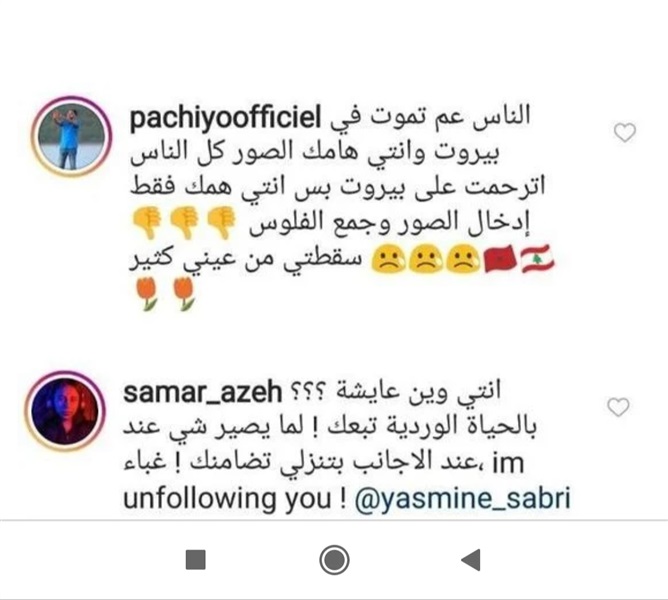Screen dimensions: 668x600
Task: Click the first comment's Arabic text about Beirut
Action: point(337,170)
